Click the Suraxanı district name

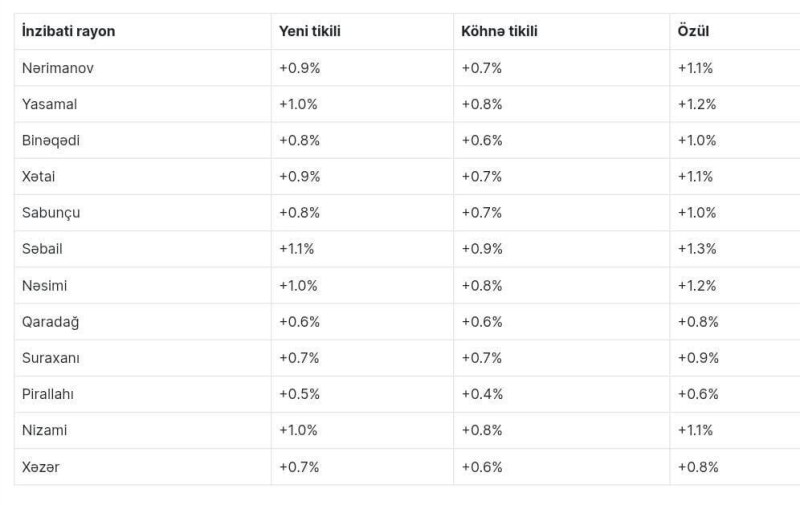click(x=52, y=358)
